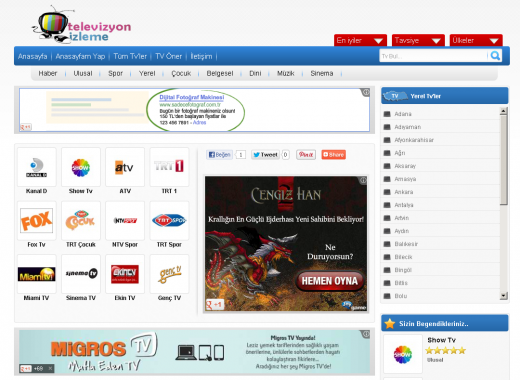
Task: Open the Sinema TV channel logo
Action: click(x=81, y=274)
